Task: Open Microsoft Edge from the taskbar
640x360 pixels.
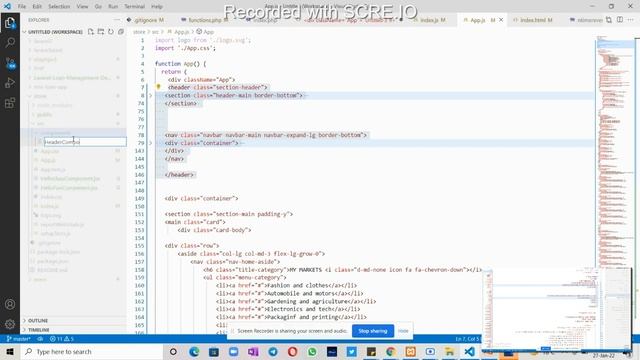Action: 194,351
